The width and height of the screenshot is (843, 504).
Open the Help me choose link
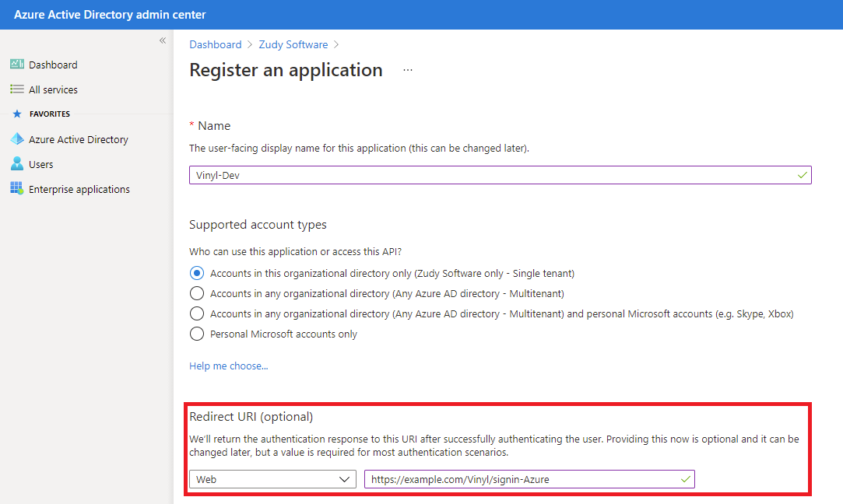[x=228, y=366]
